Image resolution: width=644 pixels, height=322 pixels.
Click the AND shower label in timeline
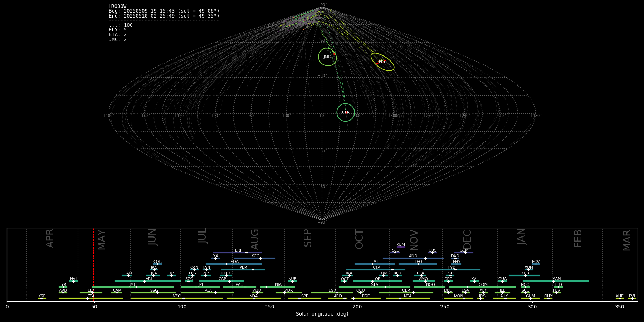(x=413, y=256)
